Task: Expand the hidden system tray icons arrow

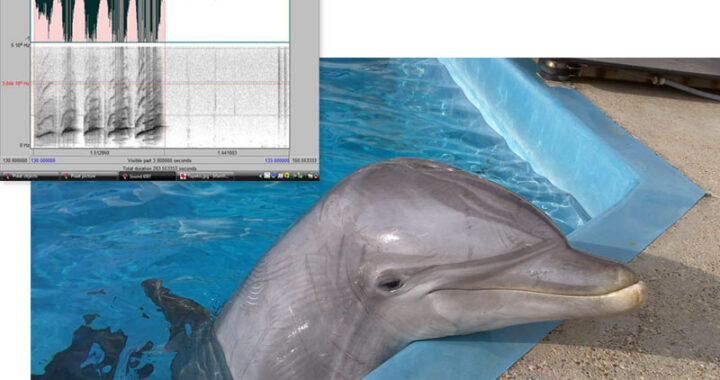Action: 261,176
